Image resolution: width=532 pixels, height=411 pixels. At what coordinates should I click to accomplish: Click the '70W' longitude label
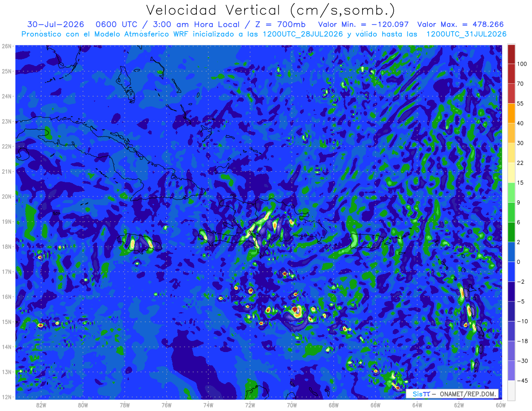coord(292,405)
